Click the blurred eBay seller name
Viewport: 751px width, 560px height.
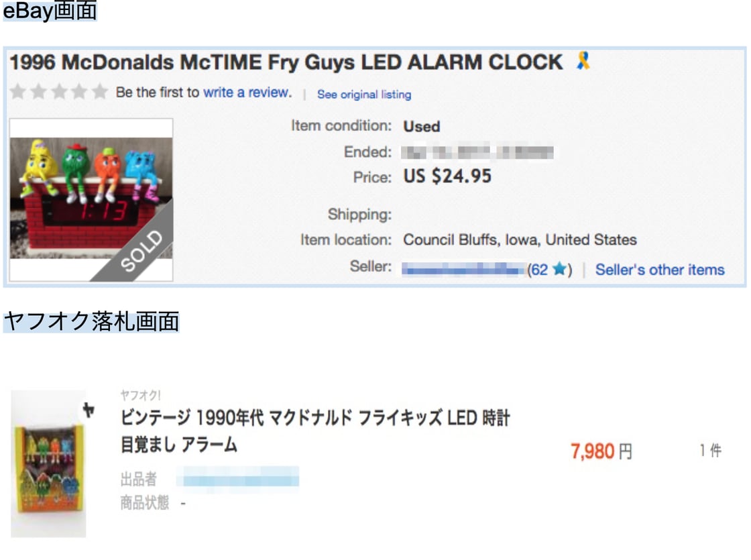point(463,270)
